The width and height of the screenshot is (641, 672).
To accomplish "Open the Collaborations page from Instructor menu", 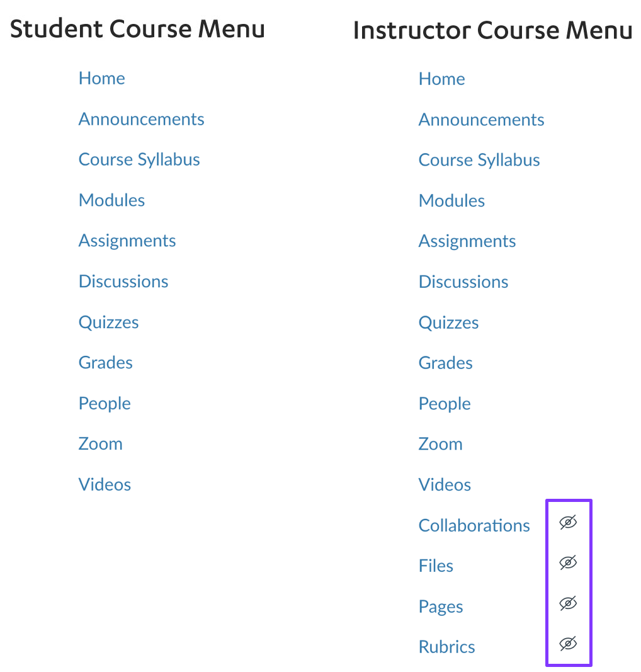I will click(x=474, y=525).
